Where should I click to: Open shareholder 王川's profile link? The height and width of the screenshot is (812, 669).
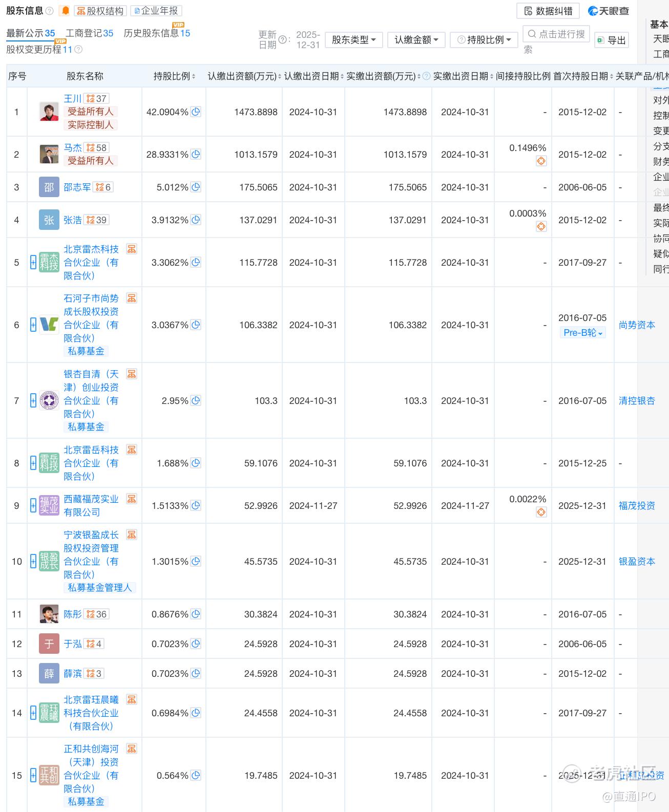click(73, 98)
